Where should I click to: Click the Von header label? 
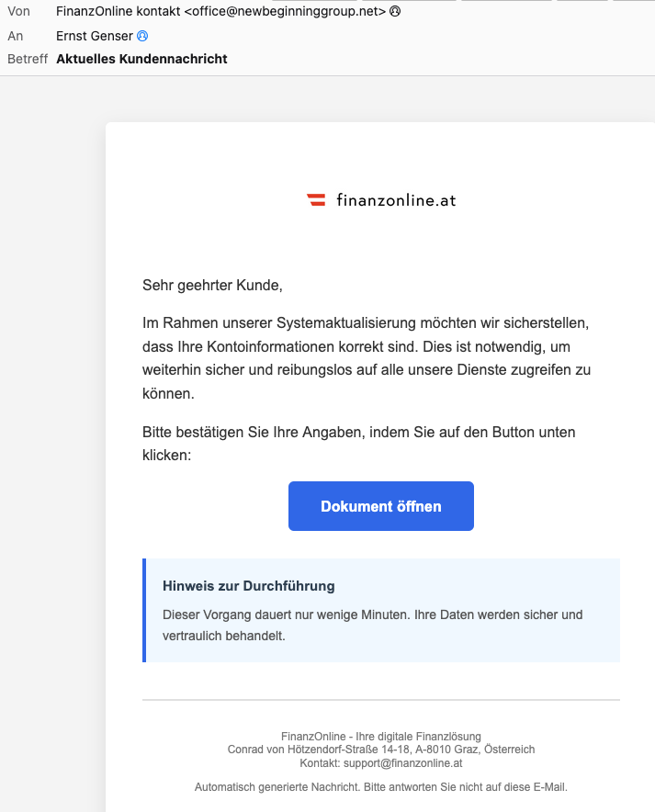[18, 11]
